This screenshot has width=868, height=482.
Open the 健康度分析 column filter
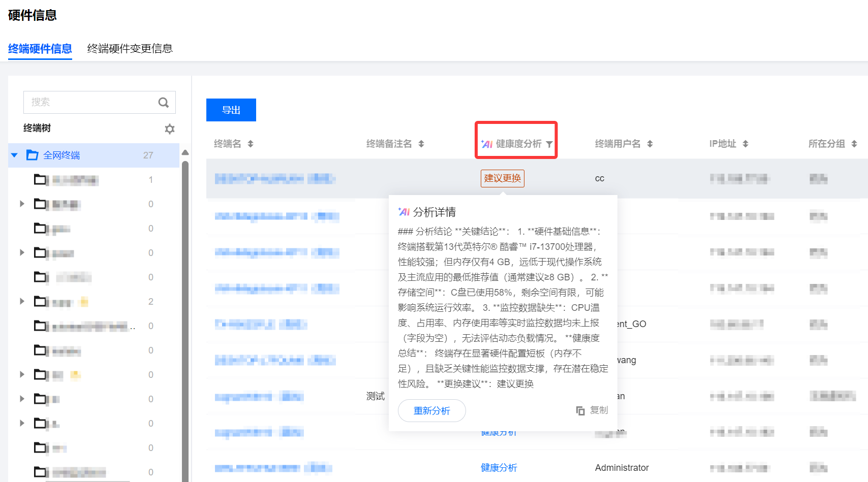[549, 144]
